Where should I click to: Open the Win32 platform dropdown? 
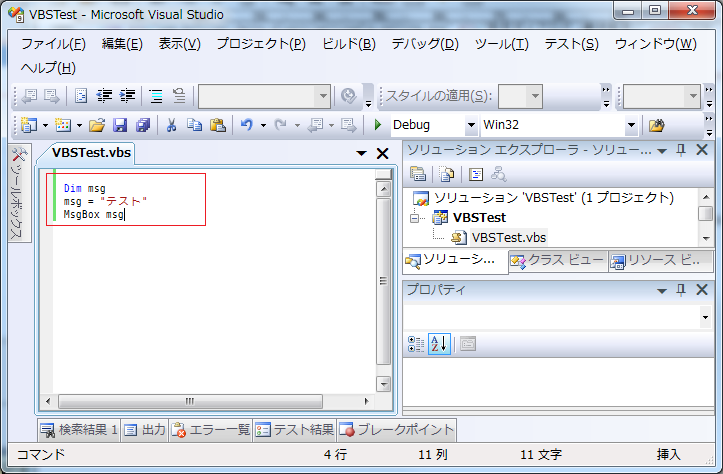631,125
